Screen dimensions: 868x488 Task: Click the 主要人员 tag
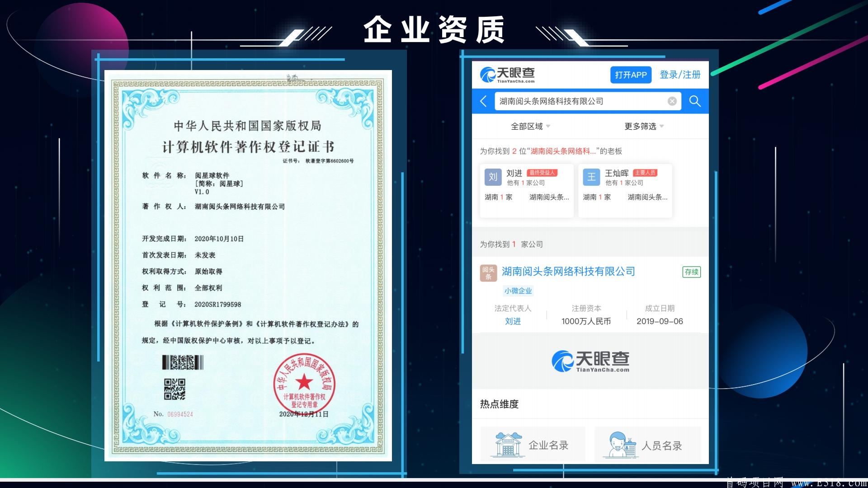click(645, 173)
